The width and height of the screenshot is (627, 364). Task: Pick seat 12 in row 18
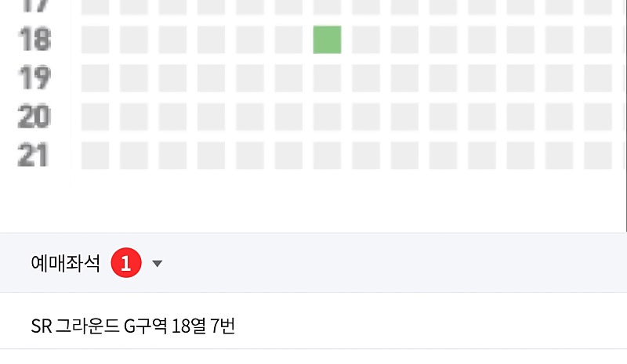520,39
